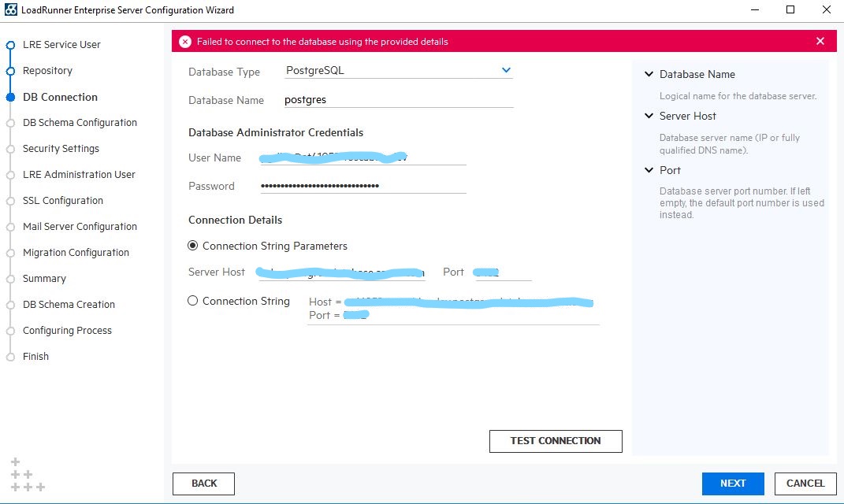Viewport: 844px width, 504px height.
Task: Open the Database Type dropdown
Action: pyautogui.click(x=506, y=70)
